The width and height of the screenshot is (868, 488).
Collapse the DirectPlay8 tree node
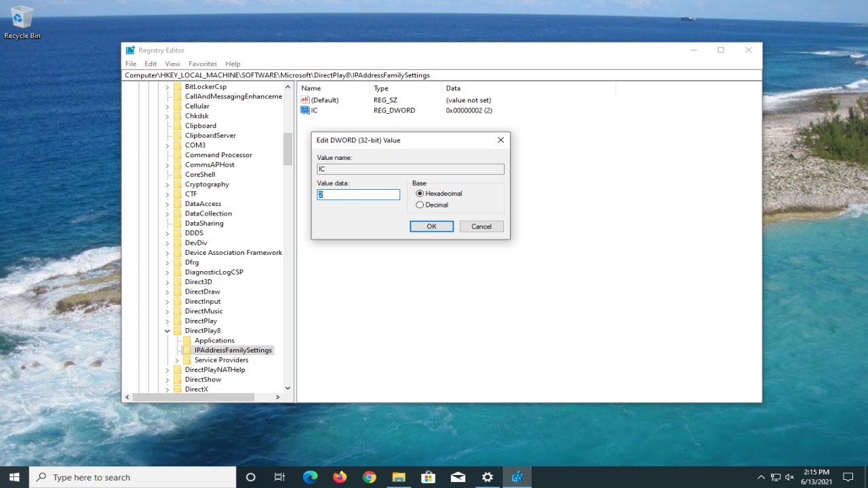[167, 331]
